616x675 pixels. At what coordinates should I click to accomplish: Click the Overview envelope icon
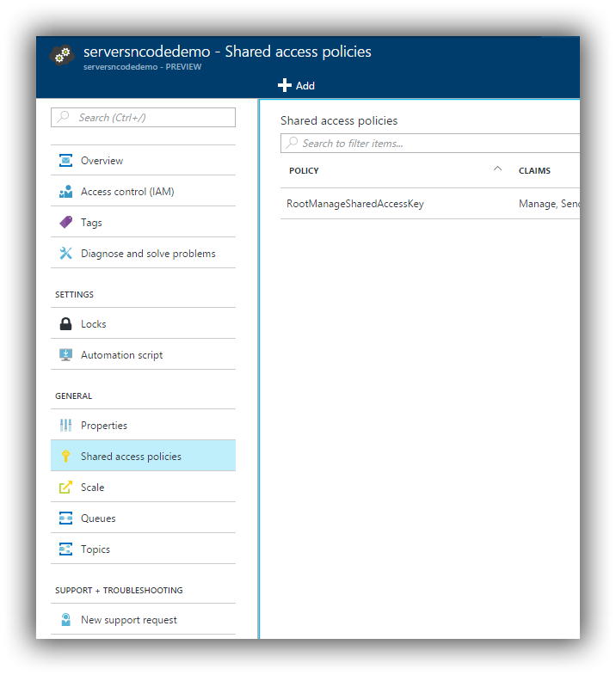[65, 161]
